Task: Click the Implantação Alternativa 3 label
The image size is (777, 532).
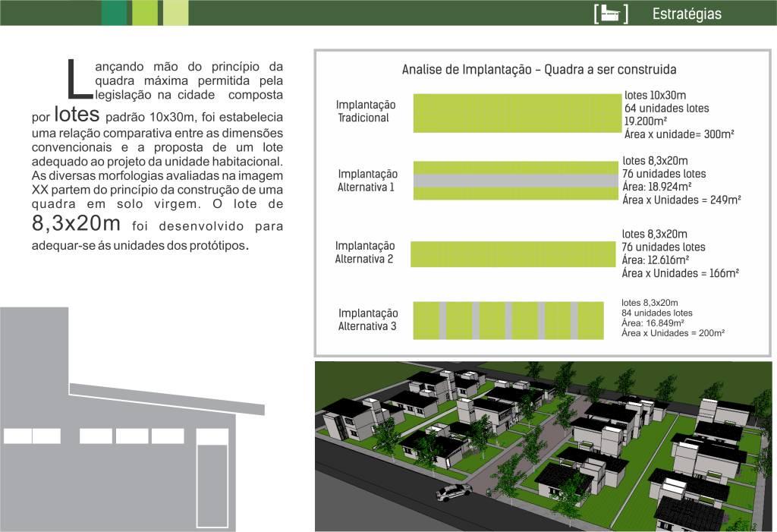Action: tap(368, 320)
